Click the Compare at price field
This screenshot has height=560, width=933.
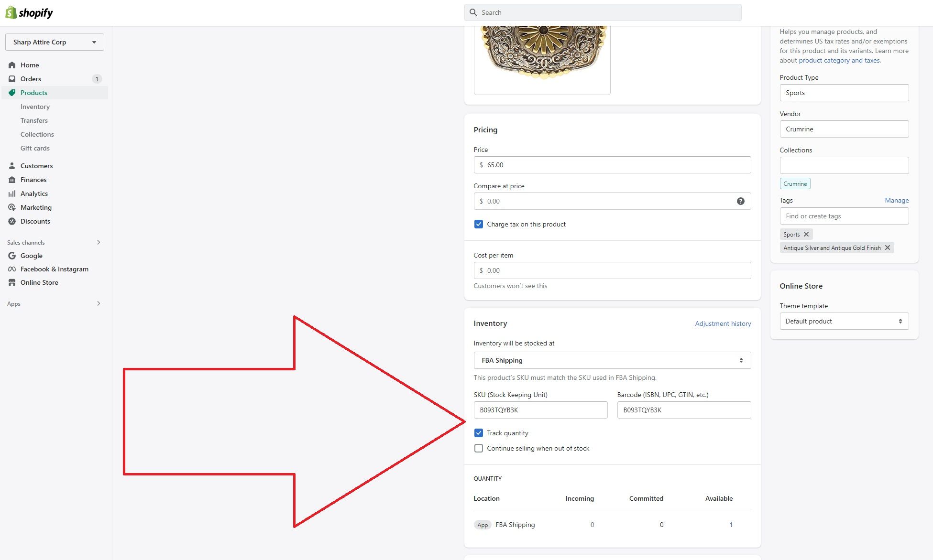[x=612, y=201]
